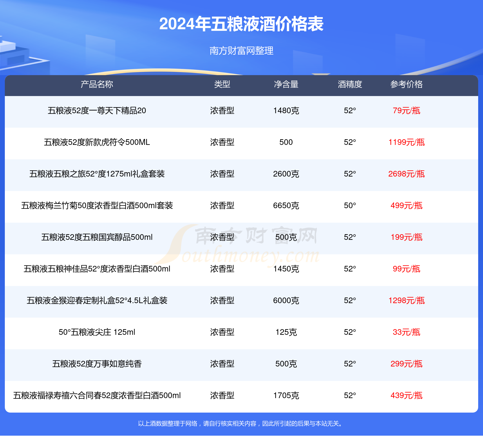The height and width of the screenshot is (448, 483).
Task: Click 52° in the 万事如意纯香 row
Action: pos(350,364)
